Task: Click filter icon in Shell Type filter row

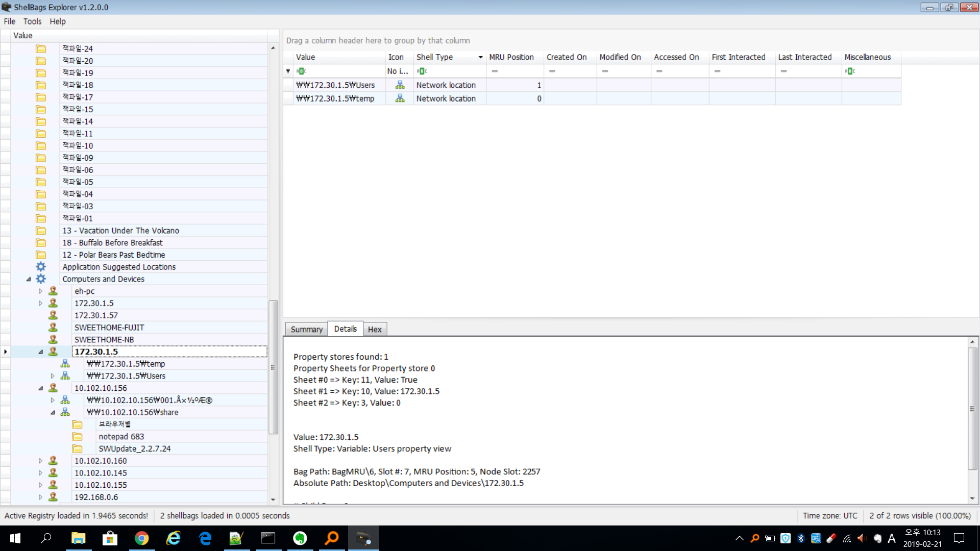Action: click(x=422, y=71)
